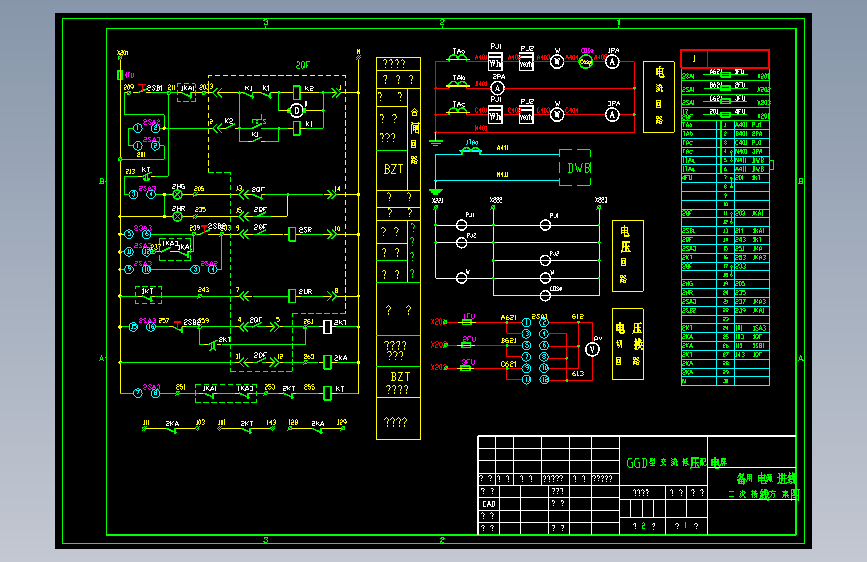
Task: Click the yellow N411 wire label
Action: click(502, 175)
